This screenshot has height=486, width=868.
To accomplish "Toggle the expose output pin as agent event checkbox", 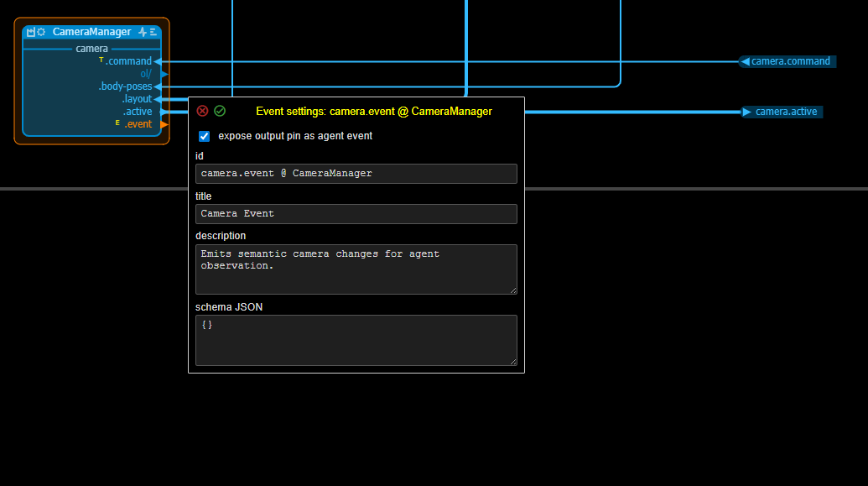I will [205, 136].
